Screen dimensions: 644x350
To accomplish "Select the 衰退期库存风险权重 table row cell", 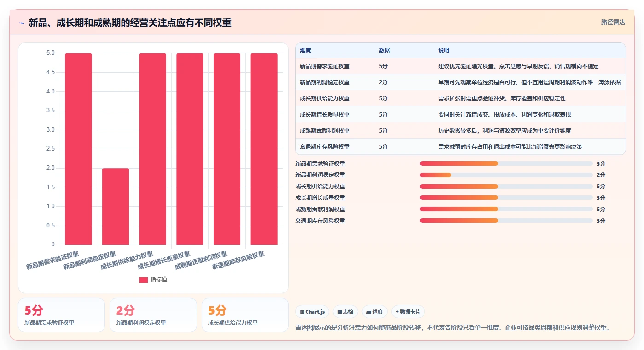I will (x=325, y=147).
